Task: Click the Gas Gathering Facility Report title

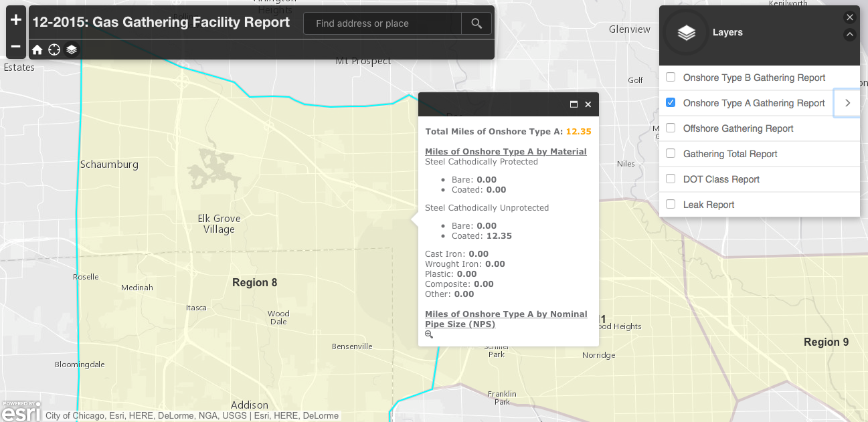Action: [x=161, y=22]
